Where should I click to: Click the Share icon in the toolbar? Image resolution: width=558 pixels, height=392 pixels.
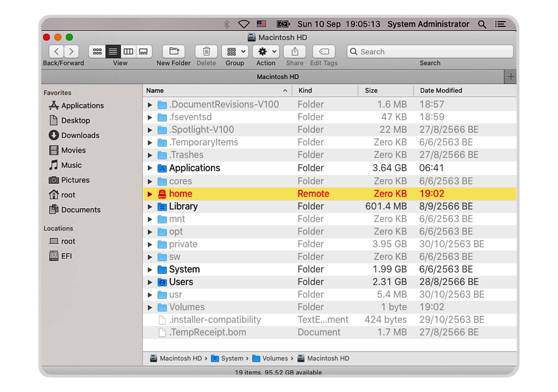[294, 51]
